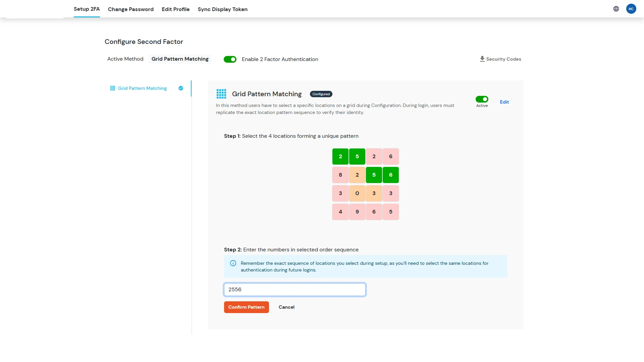Click the grid icon next to Grid Pattern Matching heading
The height and width of the screenshot is (362, 644).
221,94
